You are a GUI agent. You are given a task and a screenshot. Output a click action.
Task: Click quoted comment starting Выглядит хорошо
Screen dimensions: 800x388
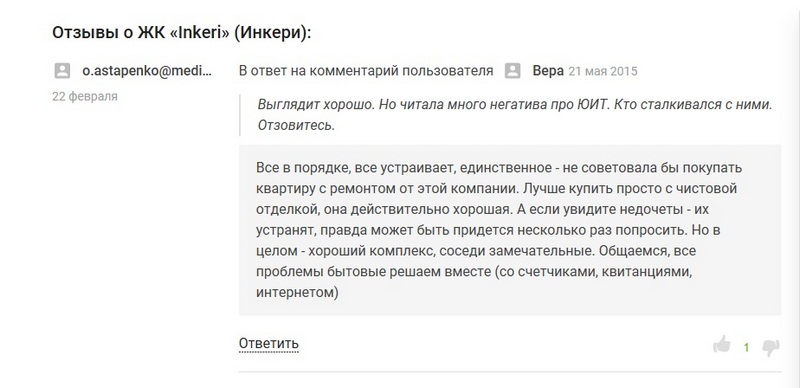click(515, 115)
